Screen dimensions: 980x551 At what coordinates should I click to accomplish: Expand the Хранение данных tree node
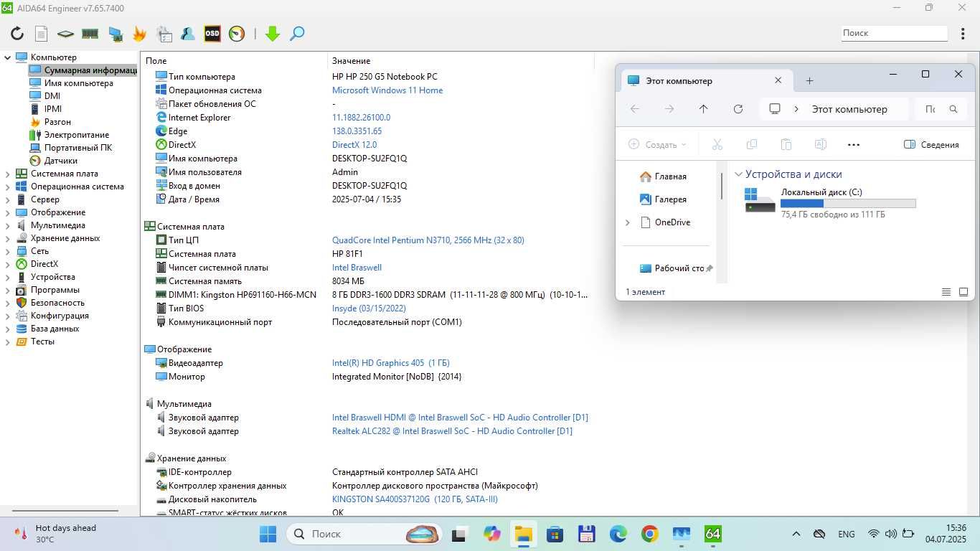tap(8, 238)
